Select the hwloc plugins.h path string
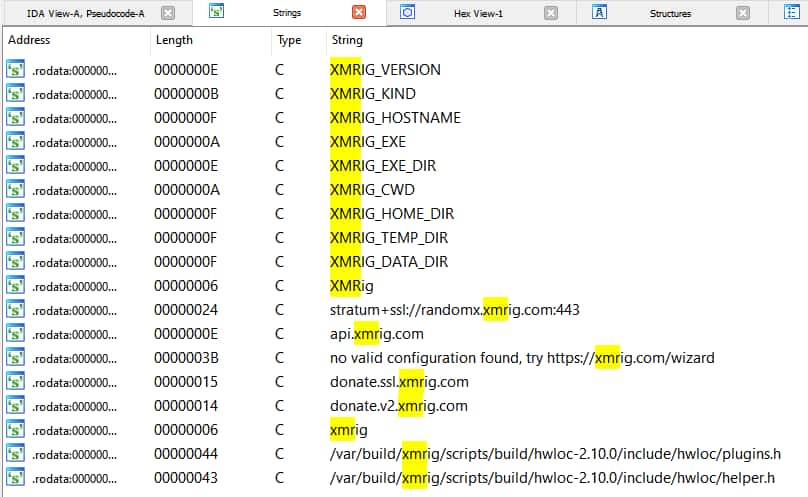Viewport: 808px width, 497px height. [x=554, y=454]
